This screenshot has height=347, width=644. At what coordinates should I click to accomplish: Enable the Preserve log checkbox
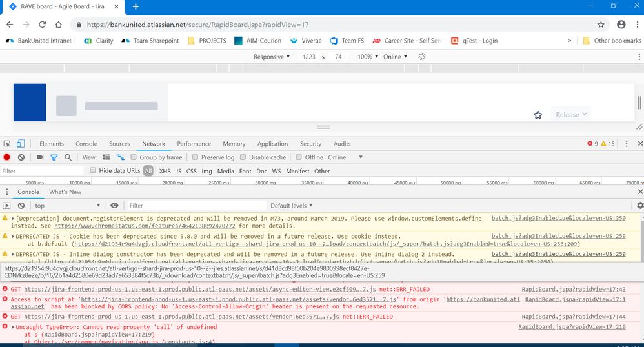[195, 157]
